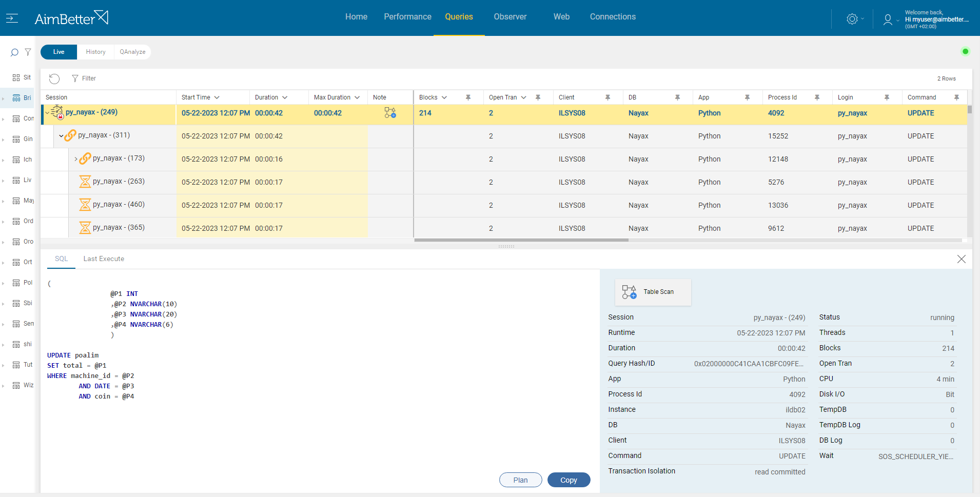Select the Con server in sidebar

tap(23, 118)
